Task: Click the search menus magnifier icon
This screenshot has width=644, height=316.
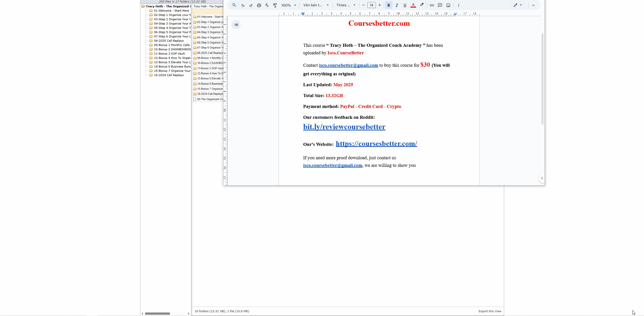Action: [234, 5]
